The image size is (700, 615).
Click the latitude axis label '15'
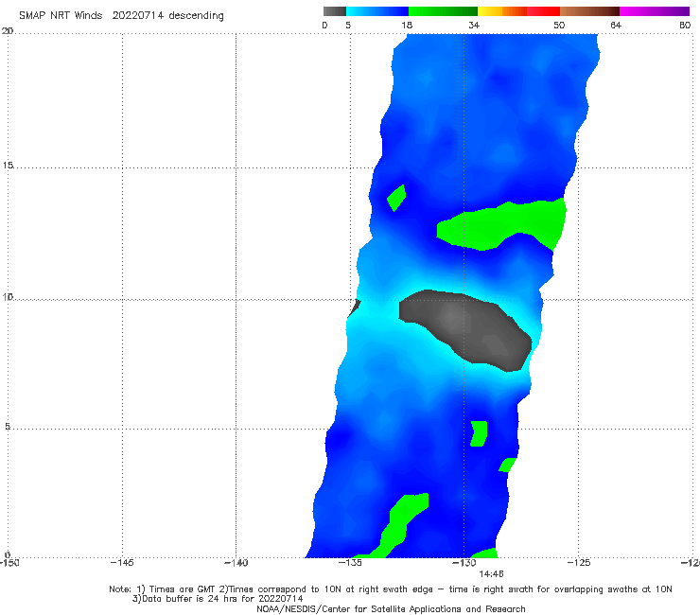[x=8, y=166]
